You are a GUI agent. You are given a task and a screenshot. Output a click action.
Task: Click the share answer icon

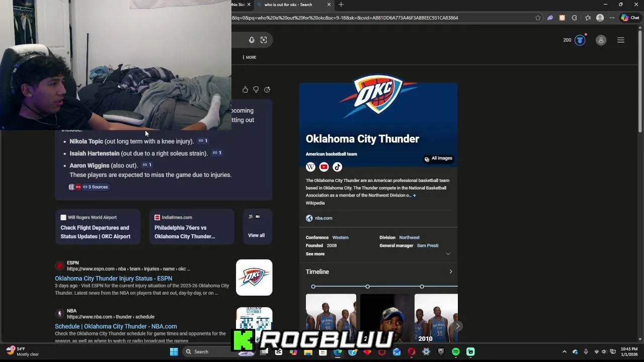pos(267,89)
